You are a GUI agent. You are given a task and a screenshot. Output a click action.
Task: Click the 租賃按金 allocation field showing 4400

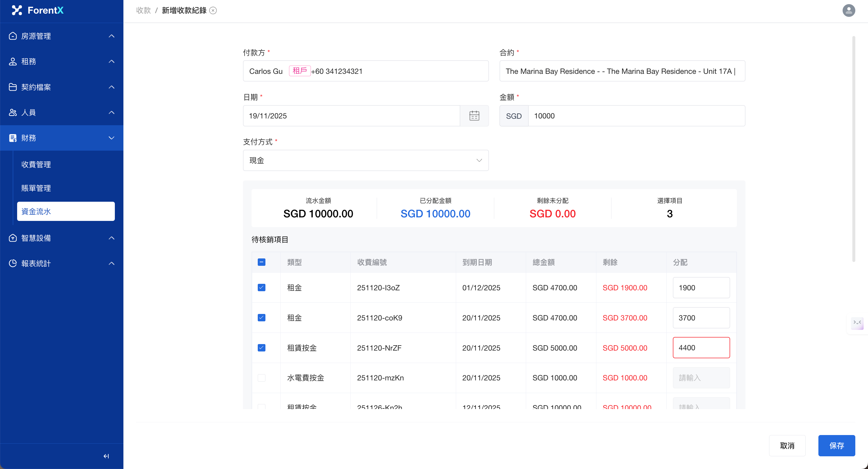pyautogui.click(x=701, y=348)
